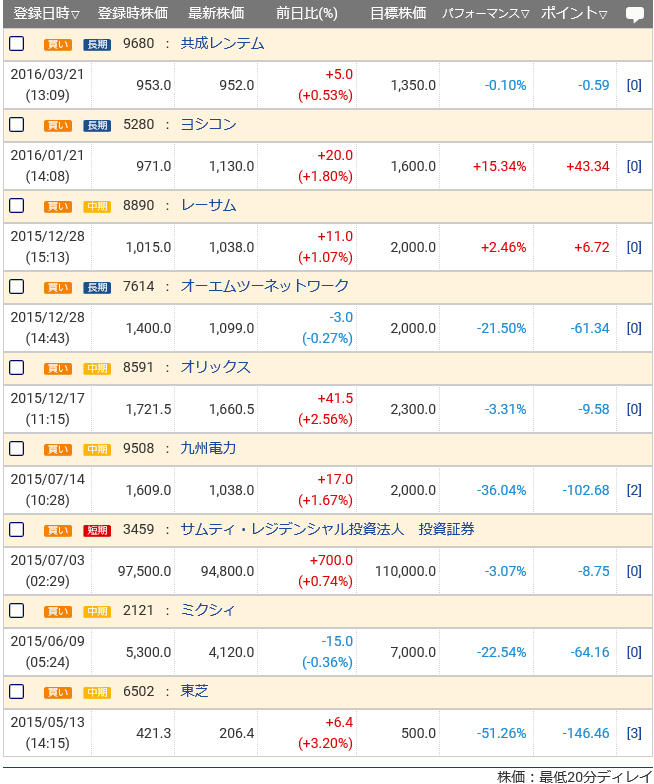Sort by 登録日時 using its arrow
Screen dimensions: 654x784
click(x=76, y=15)
